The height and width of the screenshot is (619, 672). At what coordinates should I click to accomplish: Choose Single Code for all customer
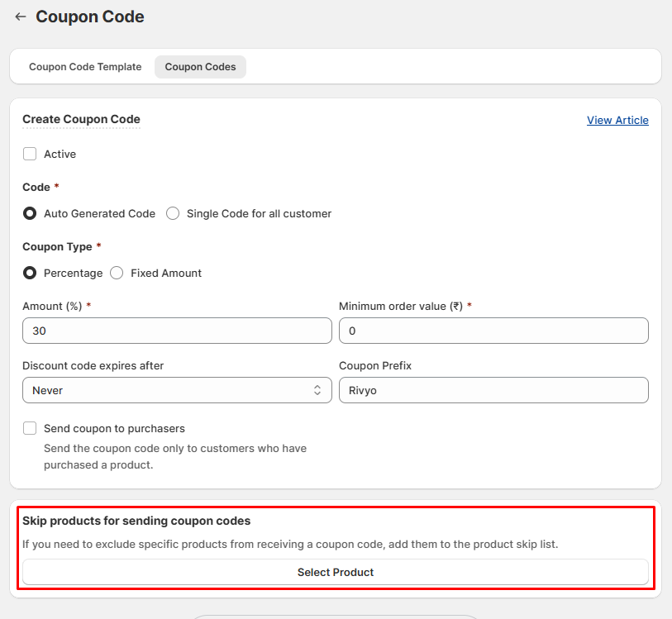pyautogui.click(x=173, y=213)
